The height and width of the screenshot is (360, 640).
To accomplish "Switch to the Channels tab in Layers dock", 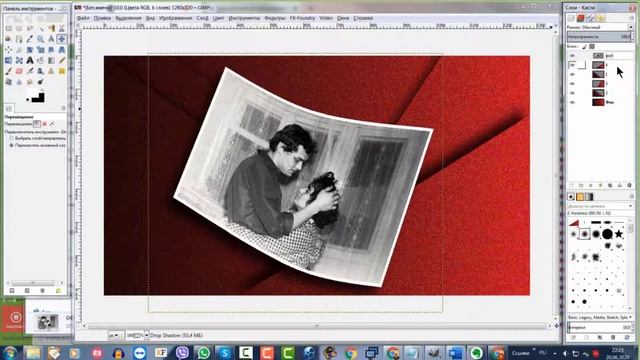I will (580, 18).
